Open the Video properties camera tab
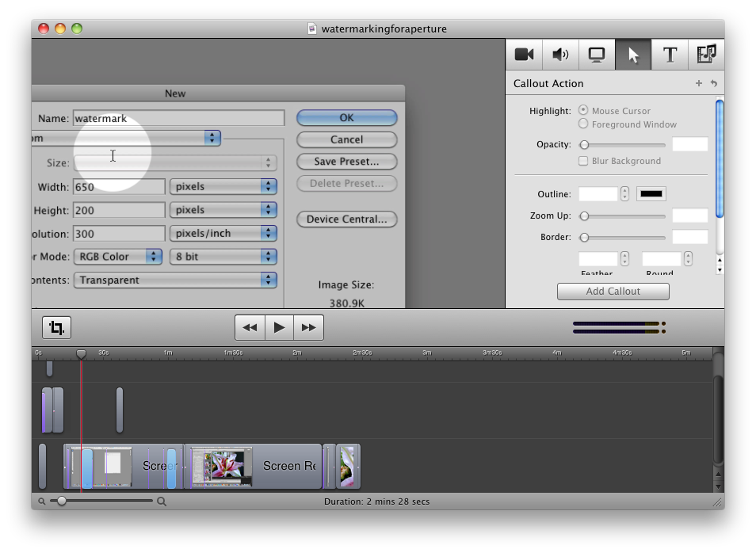This screenshot has height=553, width=756. point(524,55)
